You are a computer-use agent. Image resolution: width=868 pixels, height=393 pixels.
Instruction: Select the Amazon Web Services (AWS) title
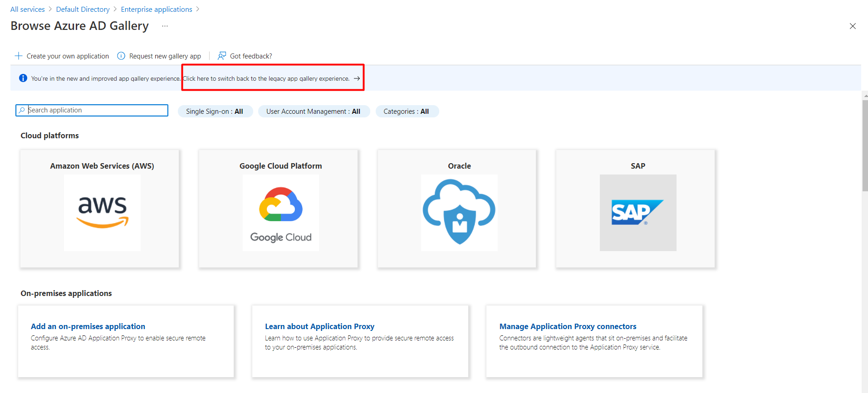102,166
